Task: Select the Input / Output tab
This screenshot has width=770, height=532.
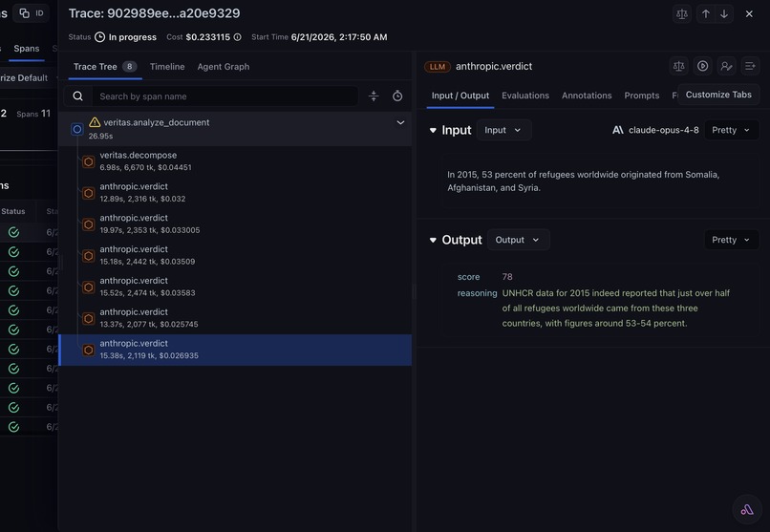Action: pyautogui.click(x=460, y=96)
